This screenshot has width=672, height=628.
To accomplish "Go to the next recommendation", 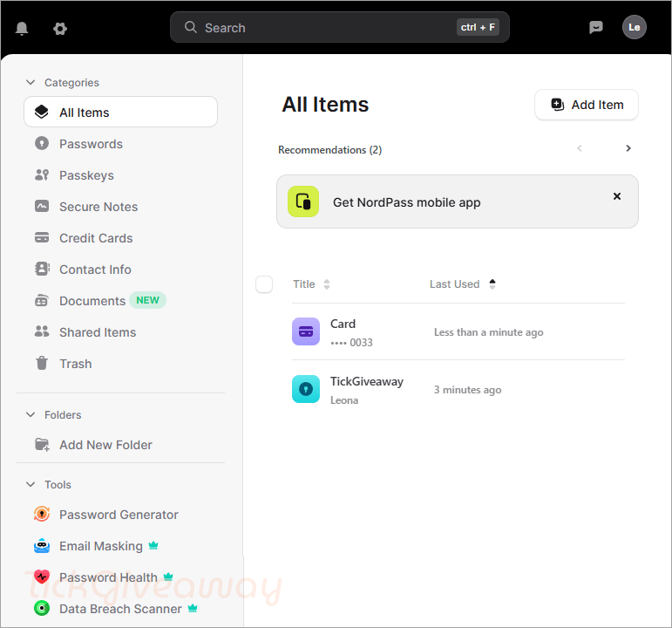I will (628, 148).
